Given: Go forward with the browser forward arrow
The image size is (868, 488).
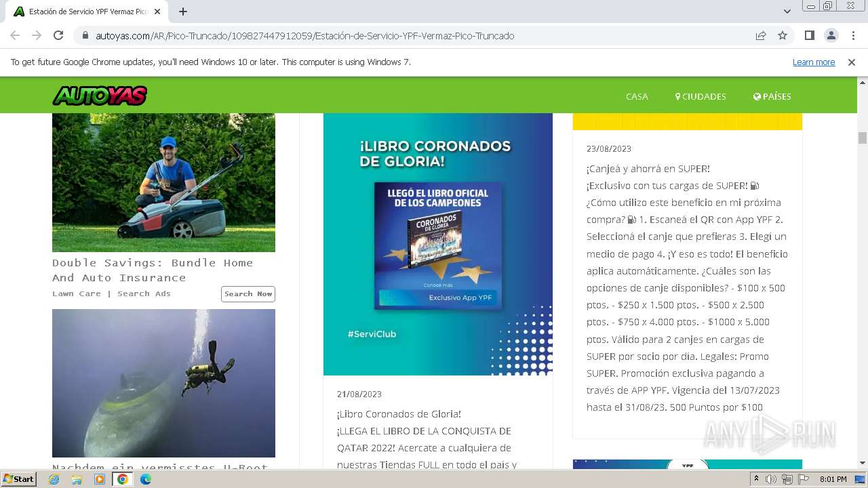Looking at the screenshot, I should [x=37, y=35].
